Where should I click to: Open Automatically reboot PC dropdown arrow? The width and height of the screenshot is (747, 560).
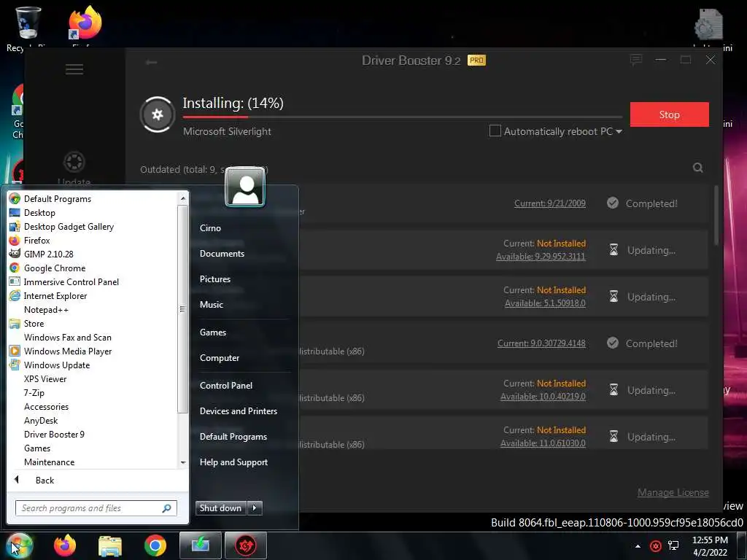point(619,131)
